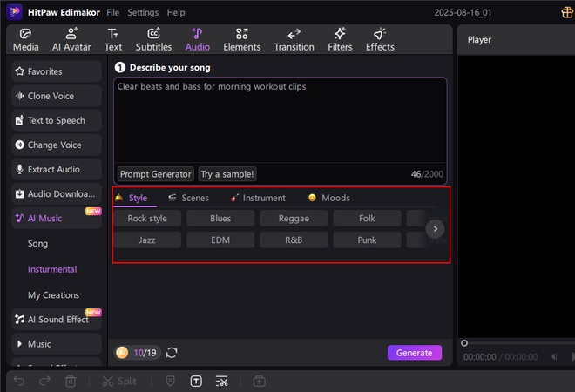The width and height of the screenshot is (575, 392).
Task: Open the File menu
Action: [113, 12]
